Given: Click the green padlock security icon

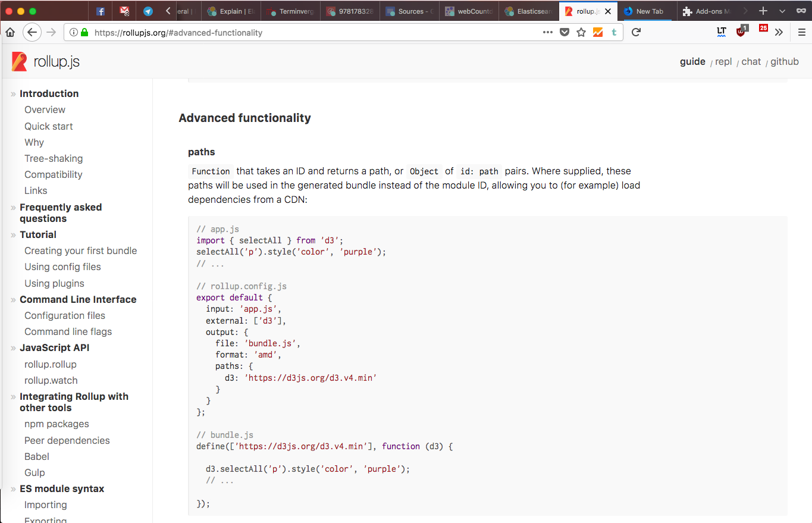Looking at the screenshot, I should [84, 33].
